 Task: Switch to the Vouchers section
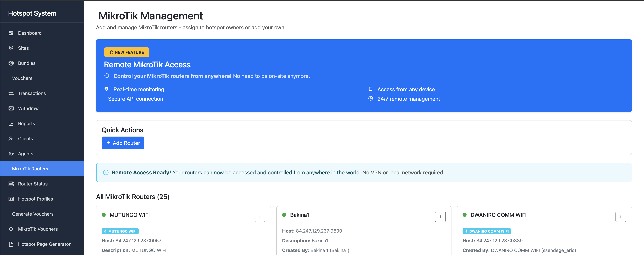coord(22,78)
